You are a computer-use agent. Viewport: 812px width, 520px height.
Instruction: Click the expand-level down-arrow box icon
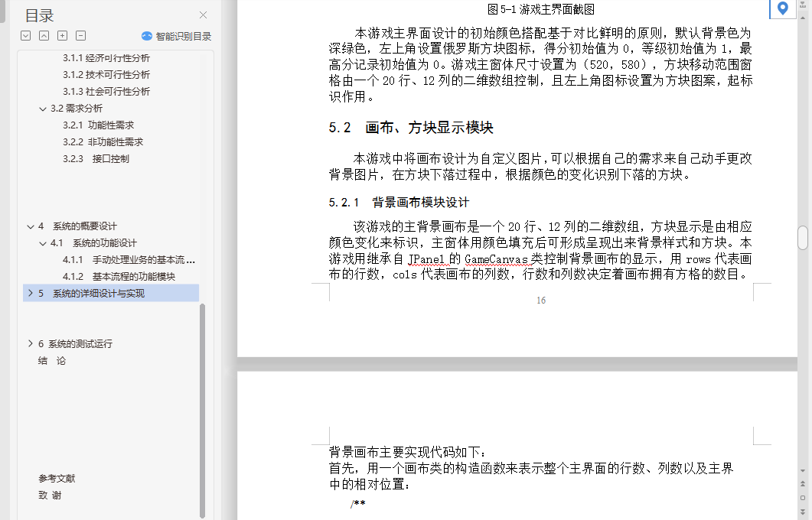(25, 36)
